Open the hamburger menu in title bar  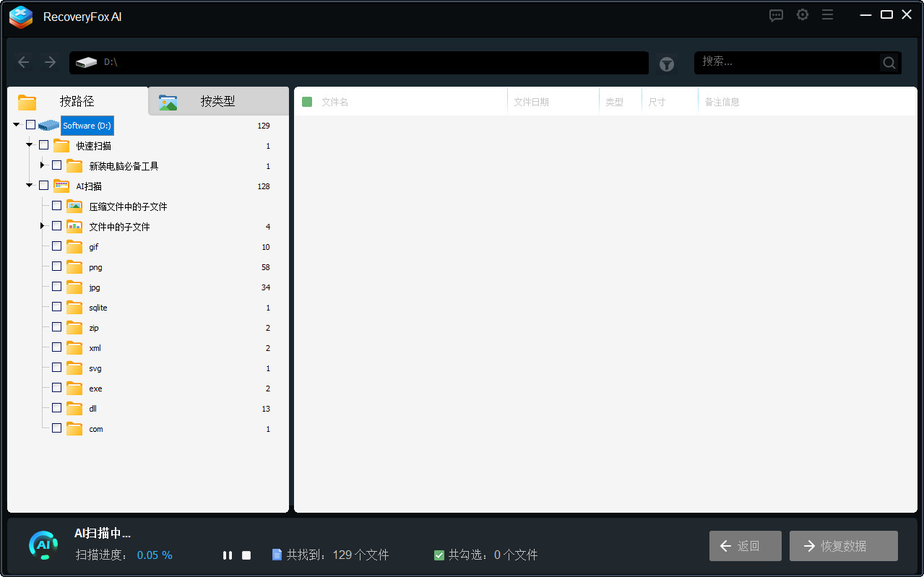click(827, 14)
